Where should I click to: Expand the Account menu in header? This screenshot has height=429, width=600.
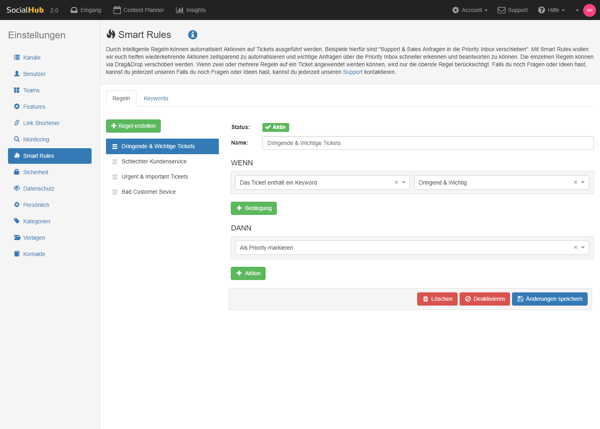pyautogui.click(x=471, y=10)
